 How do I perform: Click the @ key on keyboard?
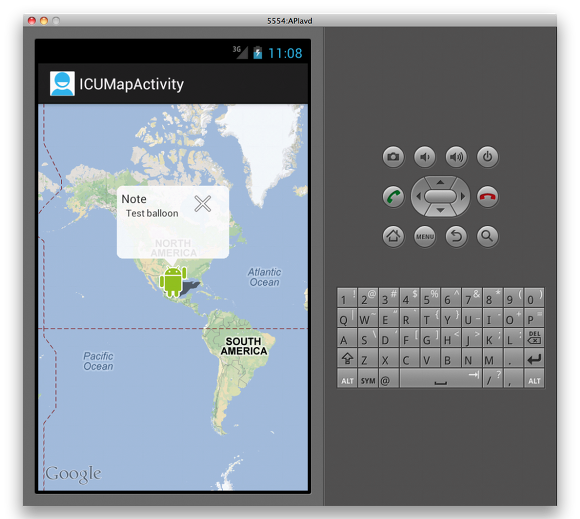388,379
